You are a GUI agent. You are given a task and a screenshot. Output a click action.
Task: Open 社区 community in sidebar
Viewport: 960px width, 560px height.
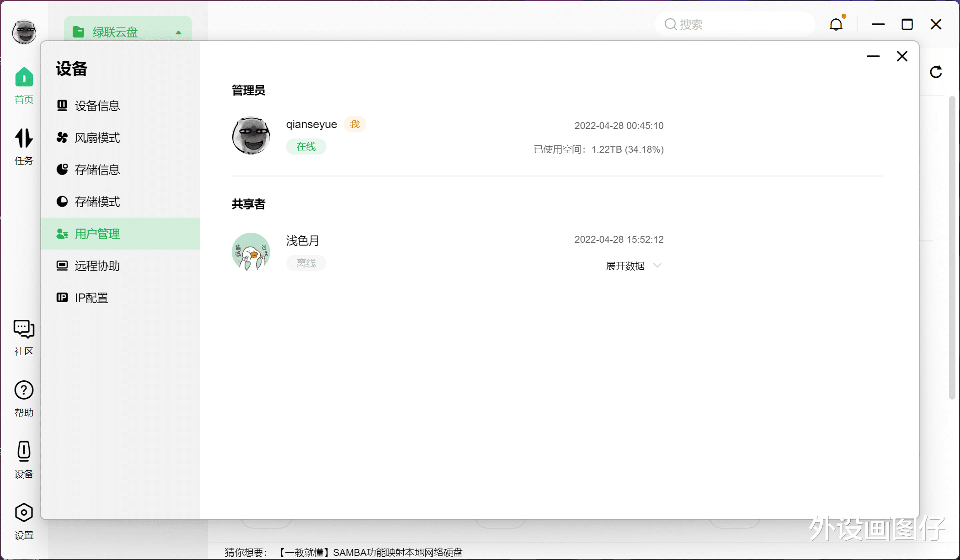point(23,337)
